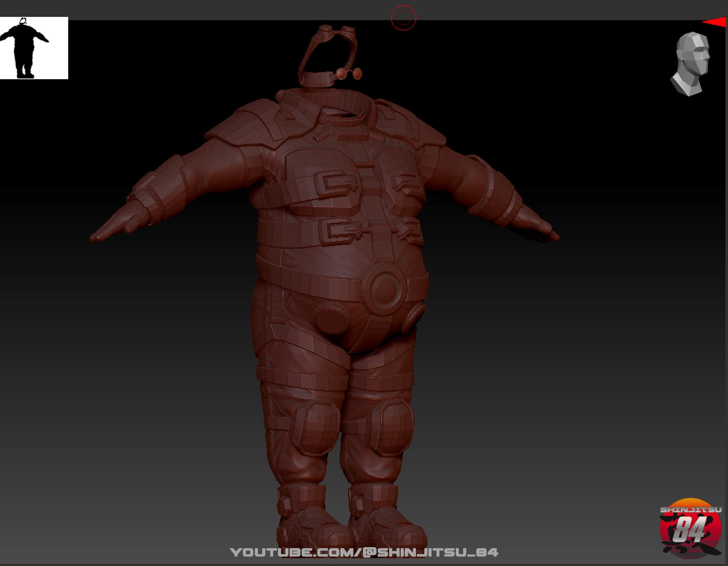The height and width of the screenshot is (566, 728).
Task: Click the red arrow marker in corner
Action: [715, 22]
